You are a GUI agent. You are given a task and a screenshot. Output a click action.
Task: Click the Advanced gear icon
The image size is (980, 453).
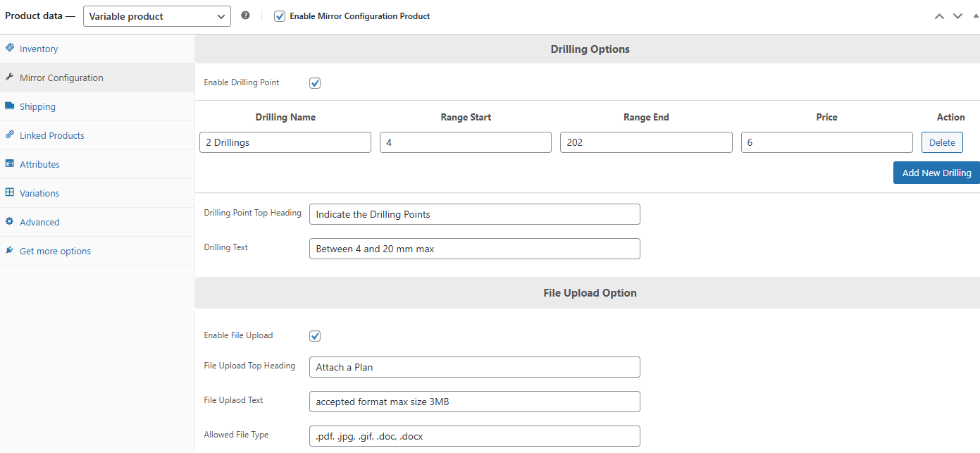(x=9, y=221)
